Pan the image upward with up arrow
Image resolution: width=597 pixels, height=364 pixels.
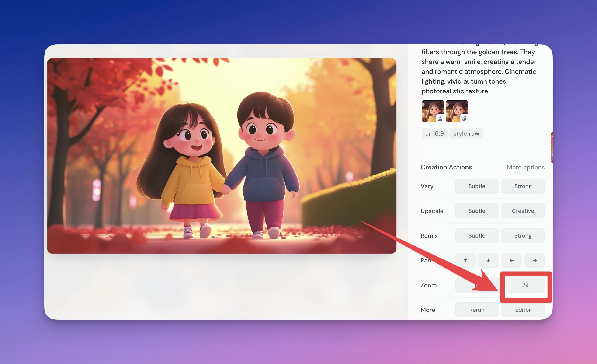(x=465, y=260)
